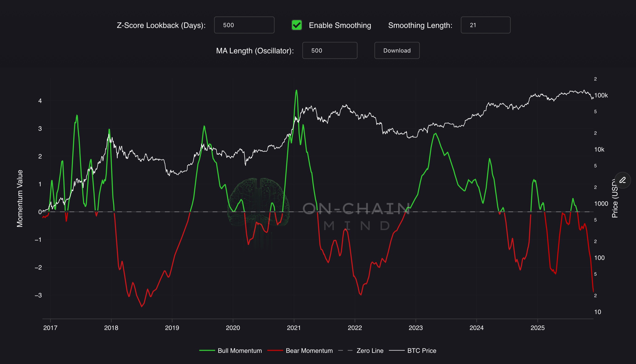Focus the Smoothing Length input field
This screenshot has height=364, width=636.
pyautogui.click(x=485, y=25)
